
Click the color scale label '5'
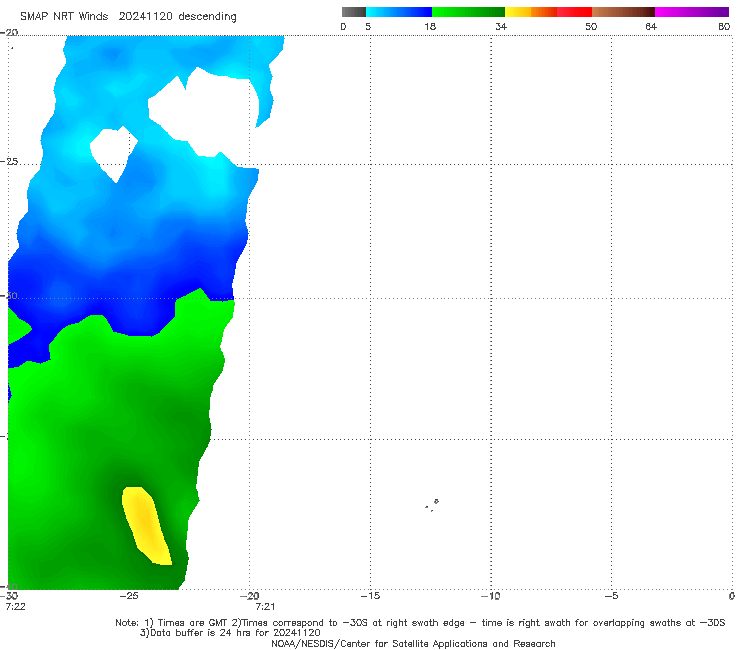pyautogui.click(x=368, y=26)
